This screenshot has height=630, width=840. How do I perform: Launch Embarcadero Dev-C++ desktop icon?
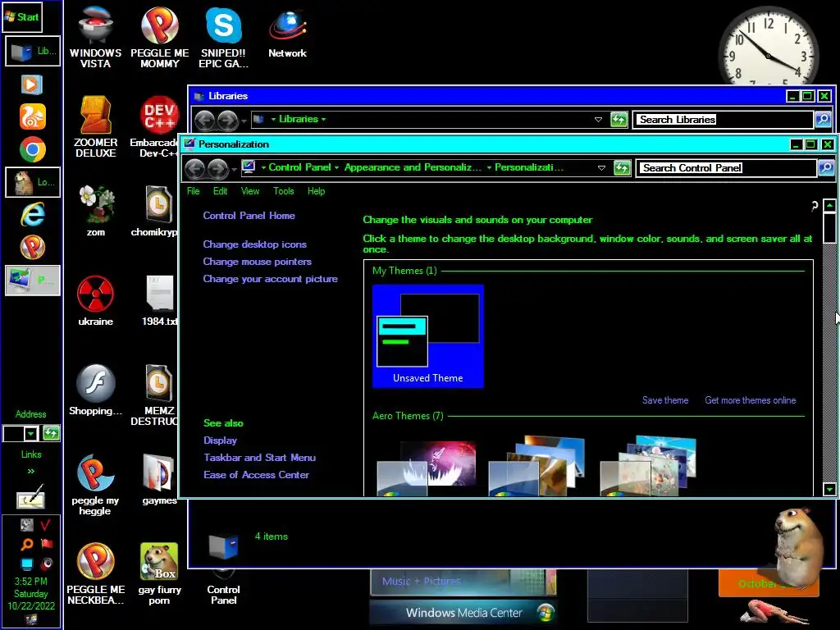click(x=155, y=127)
